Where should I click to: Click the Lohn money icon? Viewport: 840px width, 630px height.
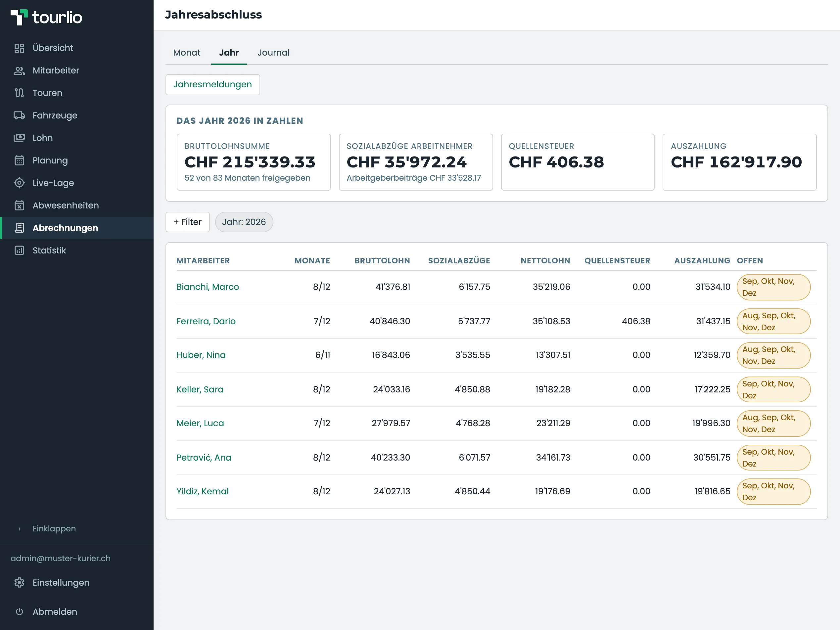[x=20, y=138]
